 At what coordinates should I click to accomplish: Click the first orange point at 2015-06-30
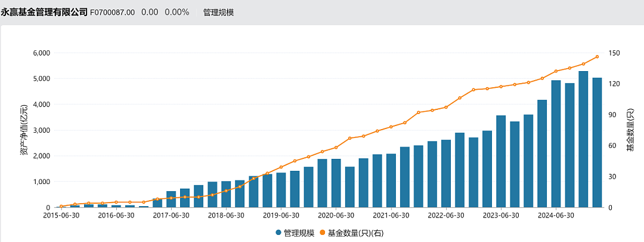pyautogui.click(x=61, y=206)
